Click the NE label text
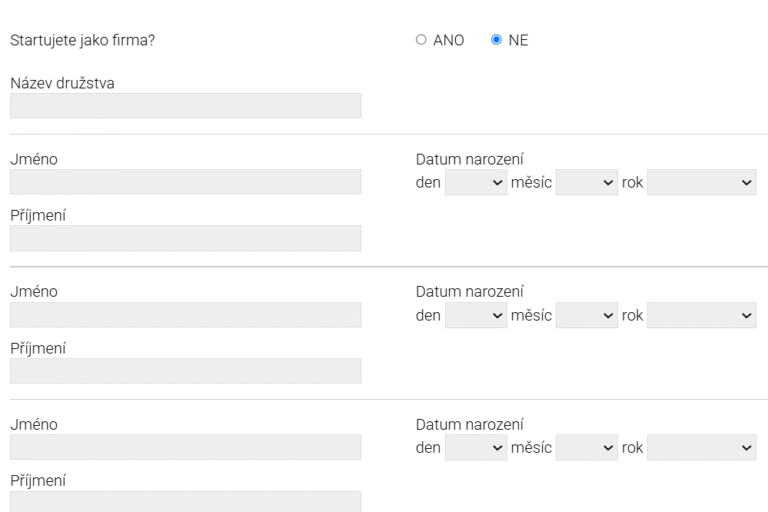 (518, 41)
